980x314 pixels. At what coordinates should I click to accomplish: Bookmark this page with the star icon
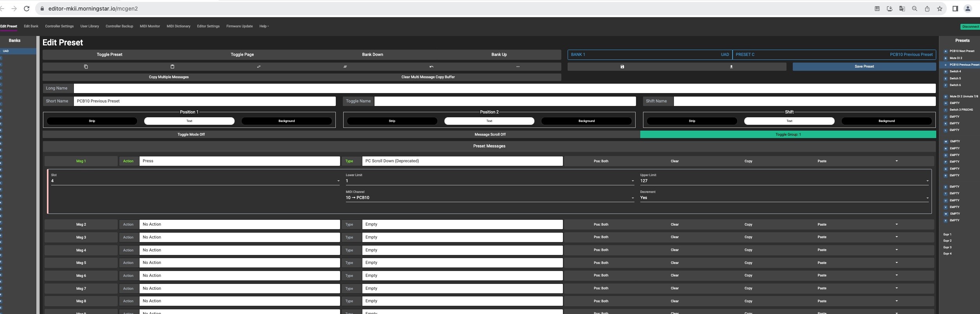(940, 9)
